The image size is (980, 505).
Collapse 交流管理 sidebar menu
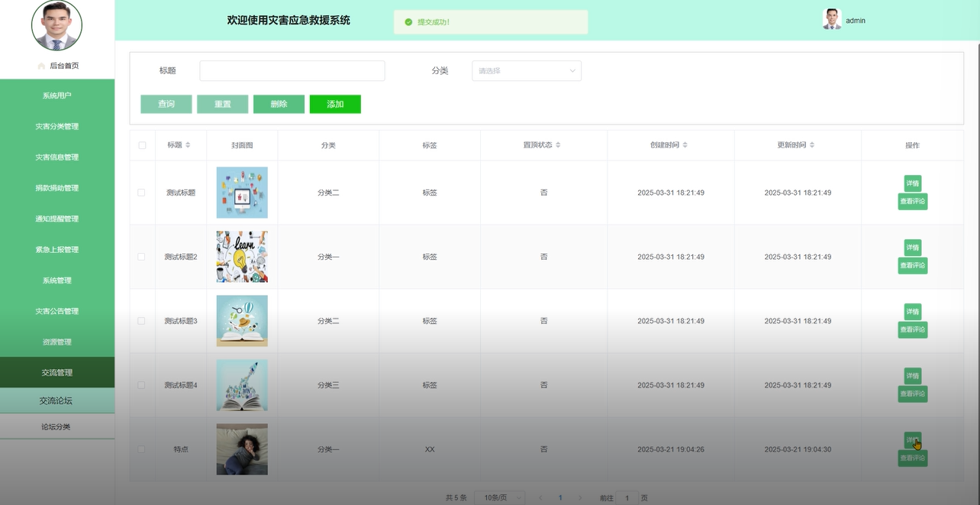(57, 373)
